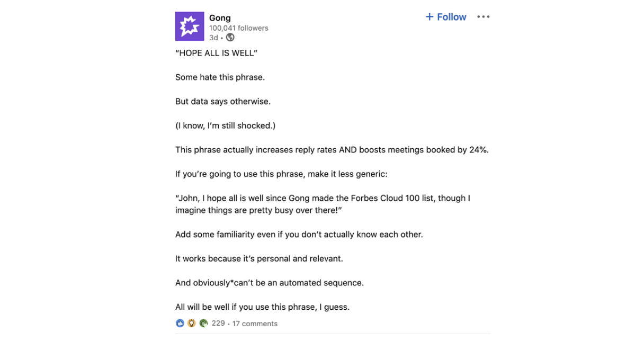Screen dimensions: 644x341
Task: Click the line about an automated sequence
Action: pos(270,283)
